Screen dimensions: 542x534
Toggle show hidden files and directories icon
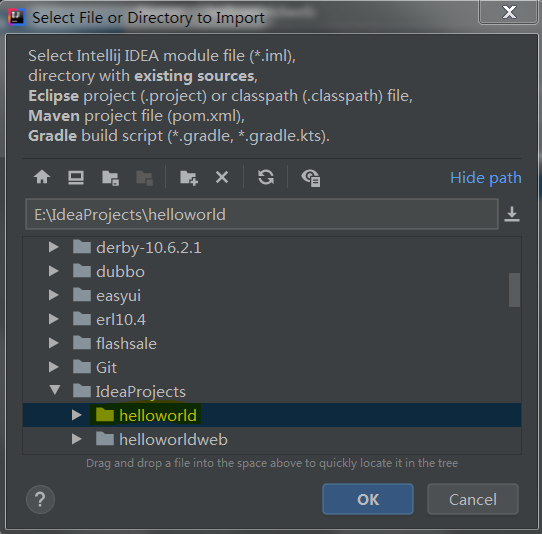(311, 178)
